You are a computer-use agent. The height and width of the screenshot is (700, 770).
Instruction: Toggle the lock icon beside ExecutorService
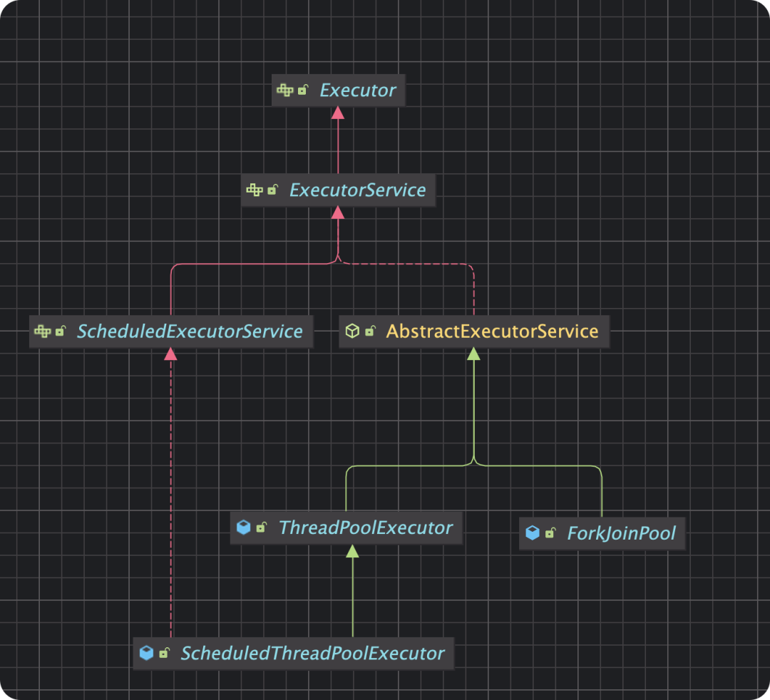[274, 190]
